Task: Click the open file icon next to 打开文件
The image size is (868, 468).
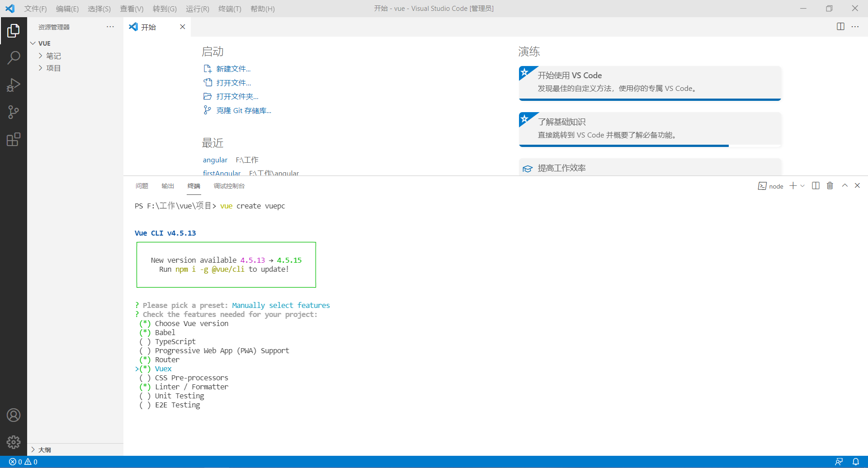Action: (x=208, y=83)
